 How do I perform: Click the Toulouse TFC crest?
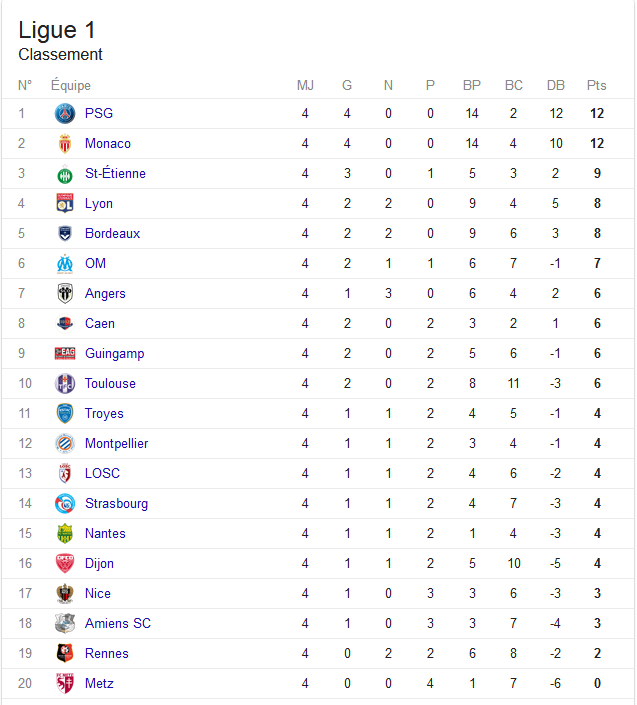(65, 384)
